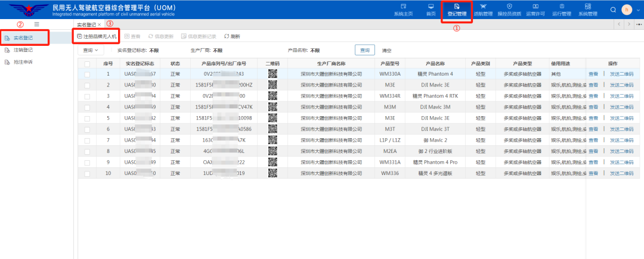
Task: Close the 实名登记 tab with its X
Action: coord(99,24)
